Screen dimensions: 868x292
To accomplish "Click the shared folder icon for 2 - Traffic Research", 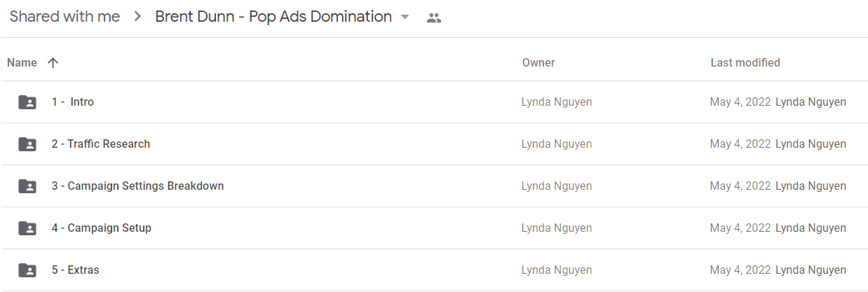I will pos(27,144).
